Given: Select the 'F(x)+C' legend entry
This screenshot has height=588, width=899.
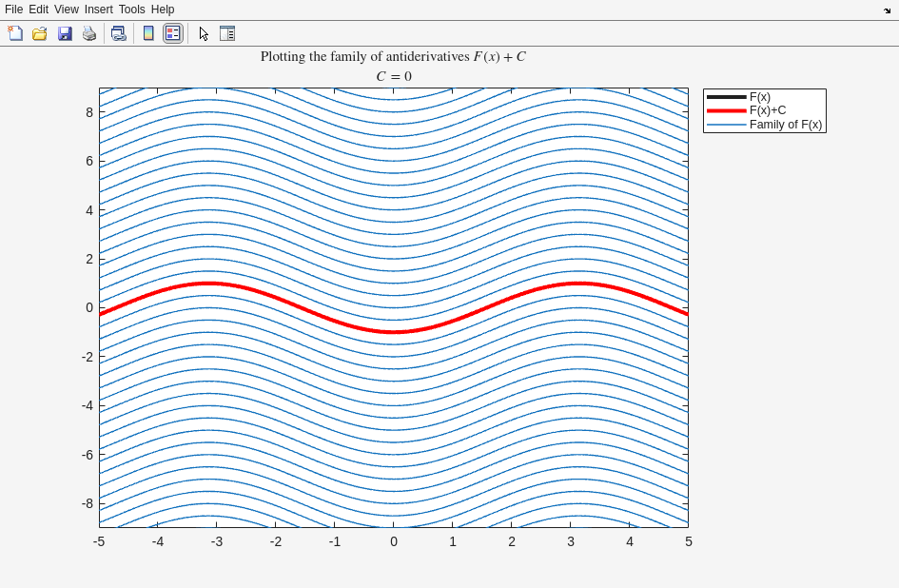Looking at the screenshot, I should pos(768,110).
